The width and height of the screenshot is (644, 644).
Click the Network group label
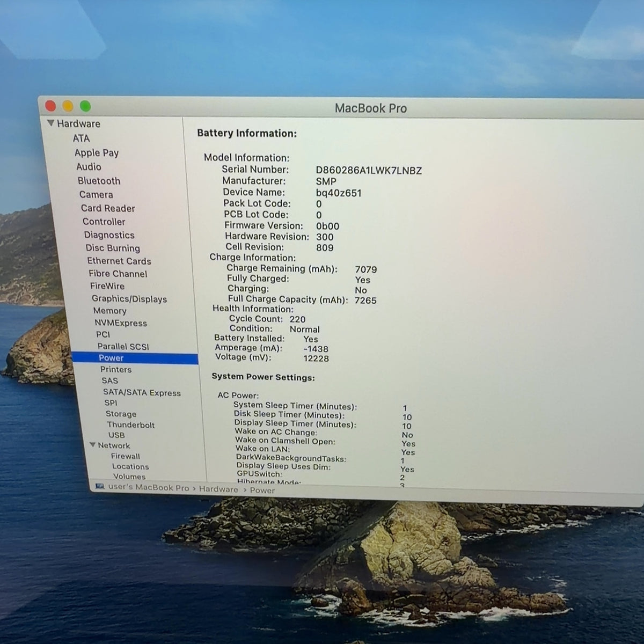114,445
